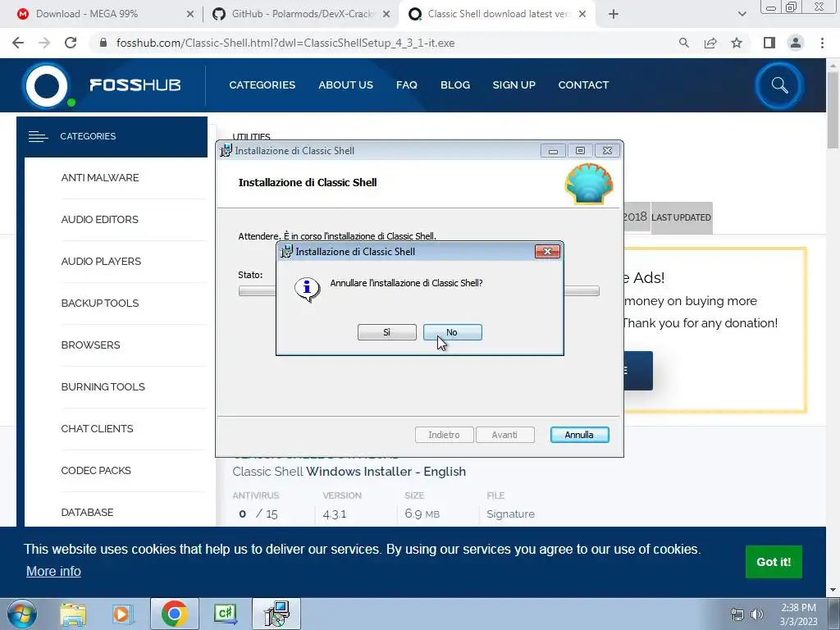840x630 pixels.
Task: Click FossHub round search button
Action: 779,85
